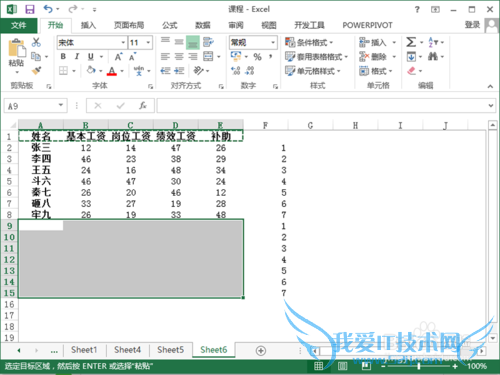Increase indent icon
500x375 pixels.
[179, 71]
